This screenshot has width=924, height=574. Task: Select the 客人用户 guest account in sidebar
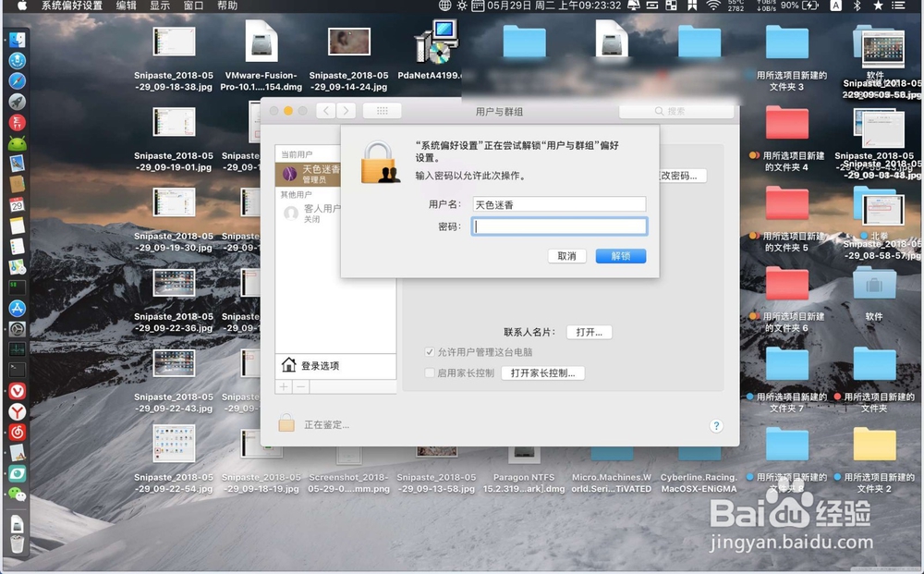[308, 214]
